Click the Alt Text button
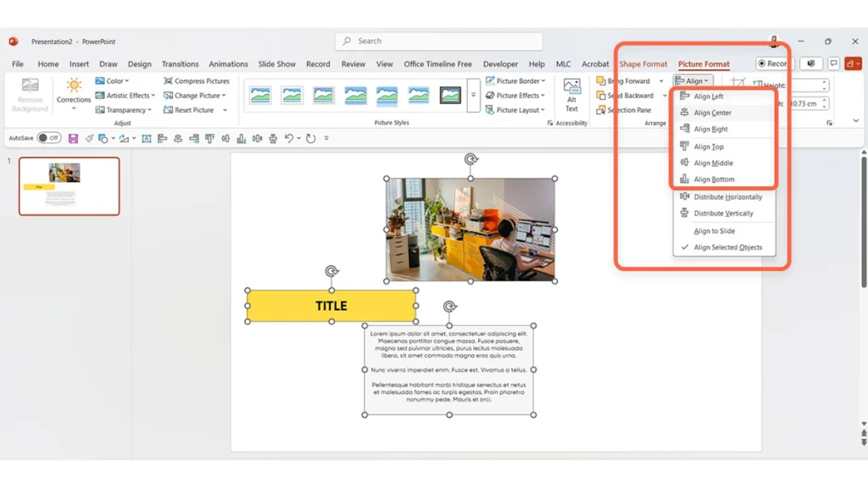This screenshot has width=868, height=488. pyautogui.click(x=571, y=95)
